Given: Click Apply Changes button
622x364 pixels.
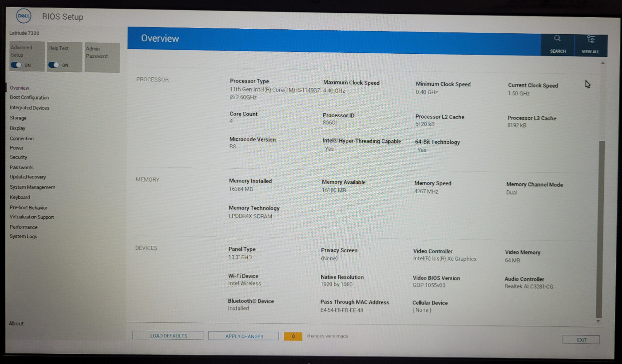Looking at the screenshot, I should pyautogui.click(x=244, y=336).
